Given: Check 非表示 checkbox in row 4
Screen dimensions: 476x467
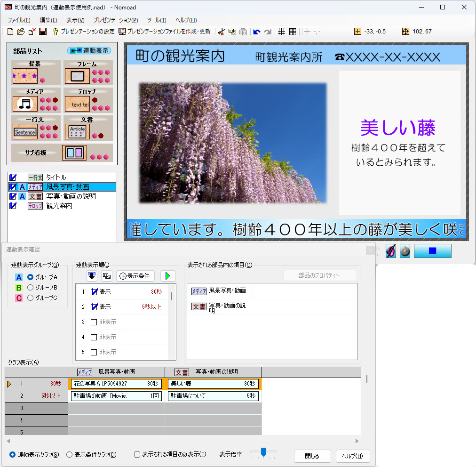Looking at the screenshot, I should tap(94, 337).
